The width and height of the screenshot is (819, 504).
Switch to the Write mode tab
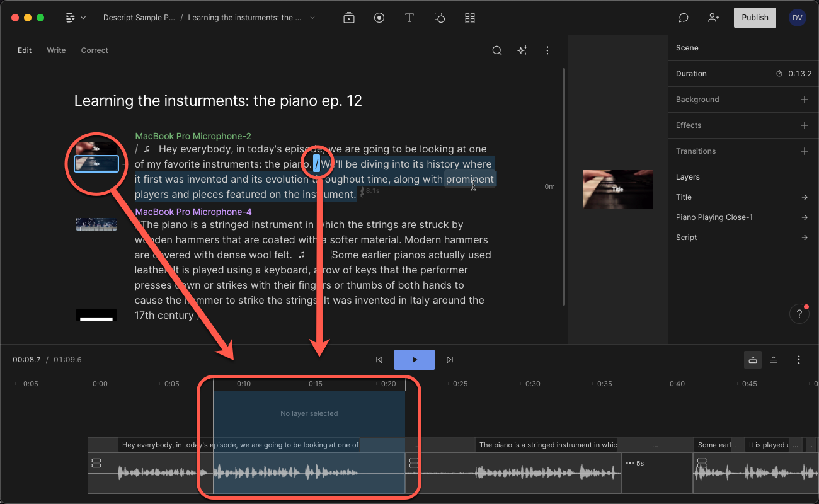coord(56,50)
